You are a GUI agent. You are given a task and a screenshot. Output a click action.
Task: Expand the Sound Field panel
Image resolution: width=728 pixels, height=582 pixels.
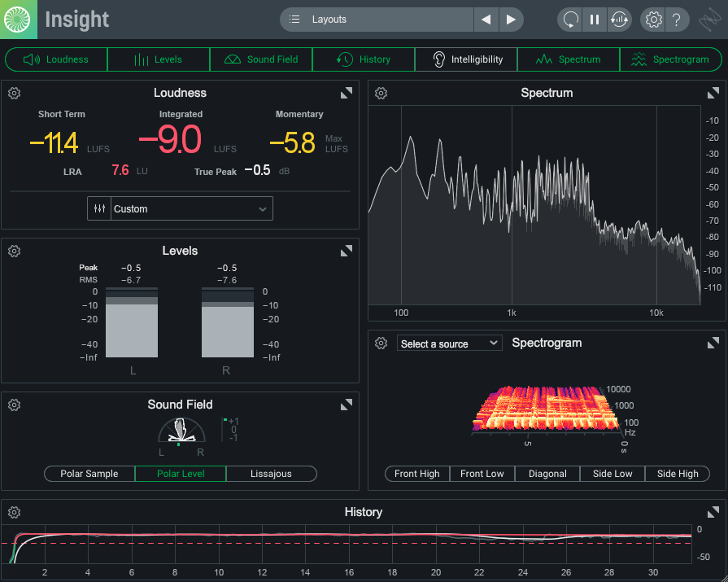tap(347, 405)
